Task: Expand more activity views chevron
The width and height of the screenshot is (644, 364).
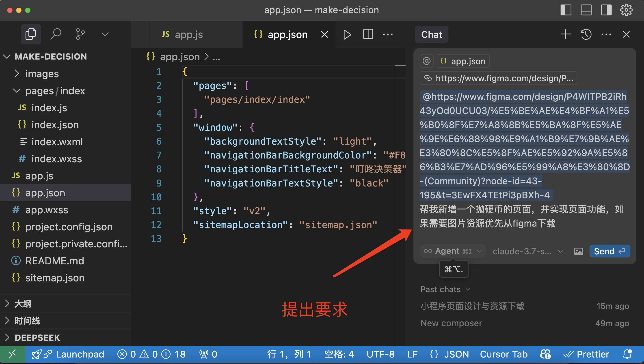Action: coord(105,34)
